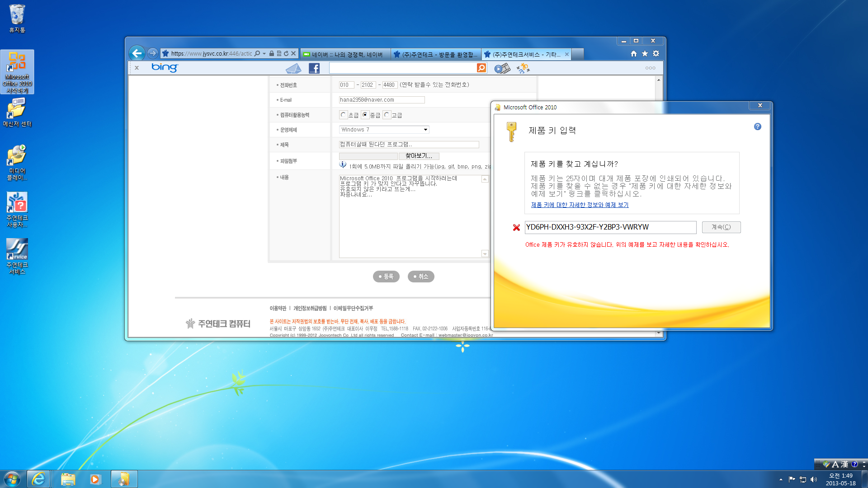The height and width of the screenshot is (488, 868).
Task: Open browser favorites star
Action: 645,54
